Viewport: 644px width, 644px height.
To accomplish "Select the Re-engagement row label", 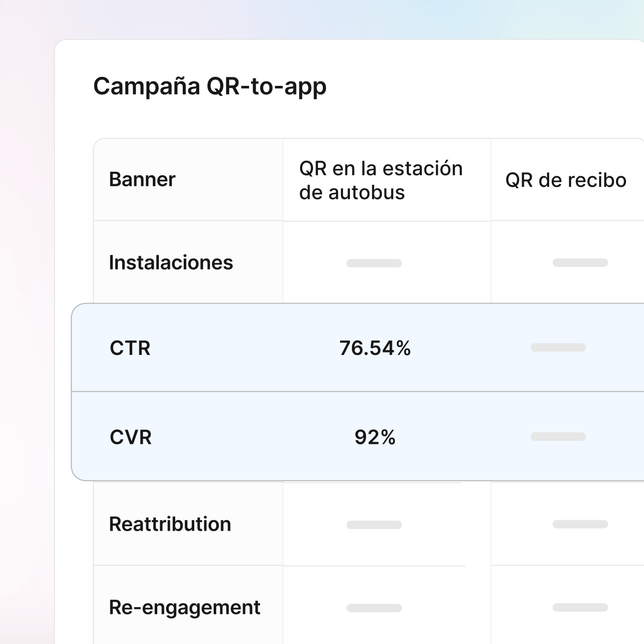I will (185, 608).
